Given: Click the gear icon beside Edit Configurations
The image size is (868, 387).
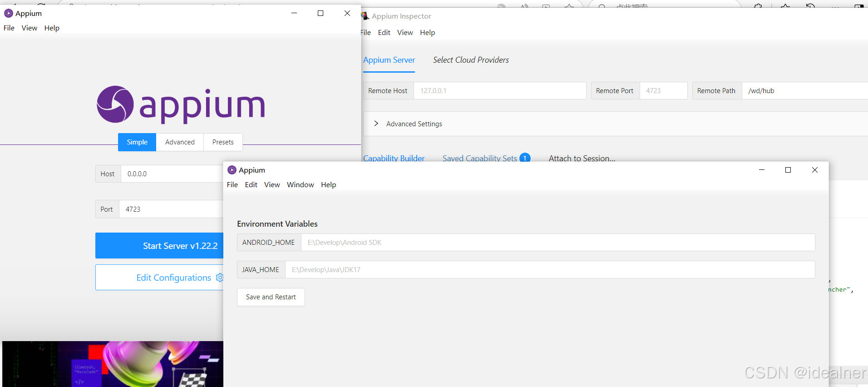Looking at the screenshot, I should pos(219,278).
